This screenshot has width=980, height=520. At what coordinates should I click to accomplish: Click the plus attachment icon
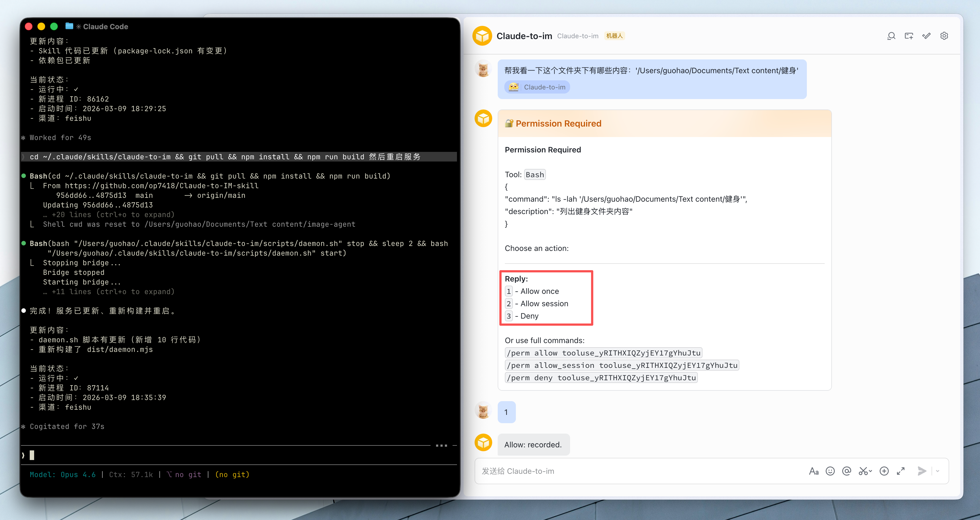[884, 471]
